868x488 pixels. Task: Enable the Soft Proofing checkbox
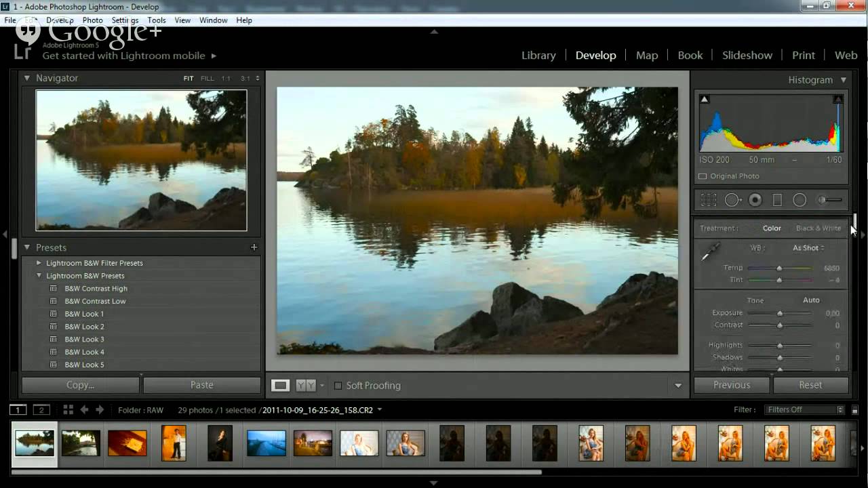(338, 386)
